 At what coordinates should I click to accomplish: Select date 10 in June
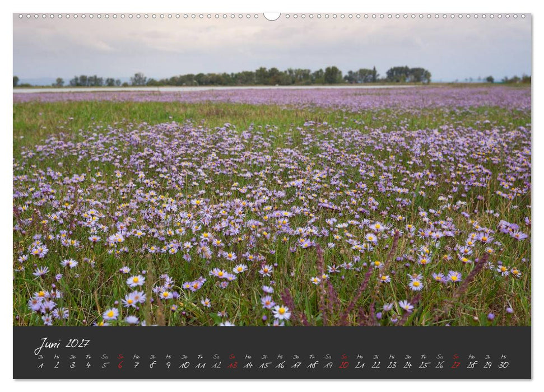(x=184, y=365)
